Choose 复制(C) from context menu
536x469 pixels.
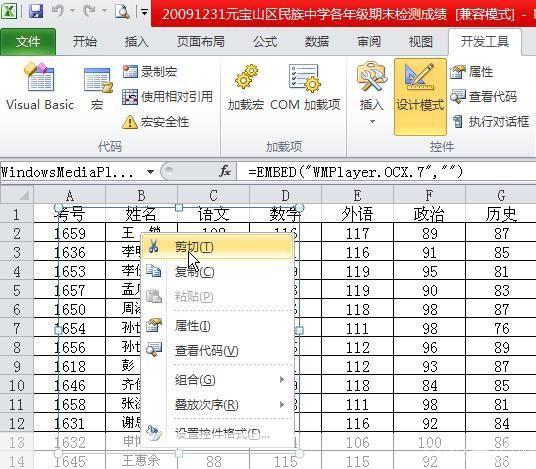coord(217,271)
